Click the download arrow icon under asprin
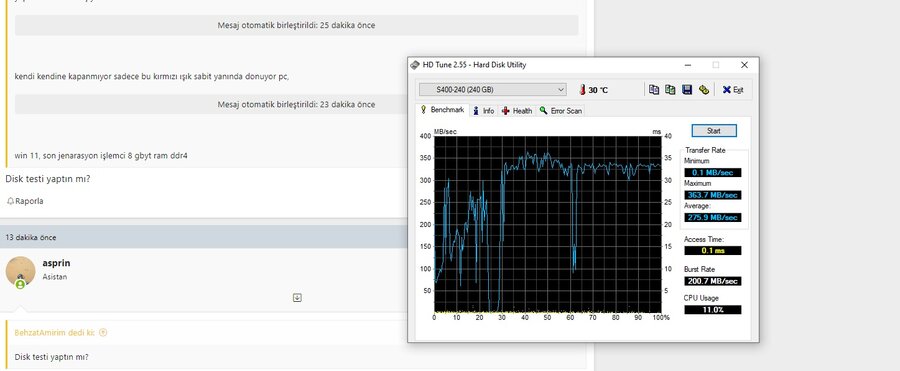The width and height of the screenshot is (900, 371). coord(297,297)
